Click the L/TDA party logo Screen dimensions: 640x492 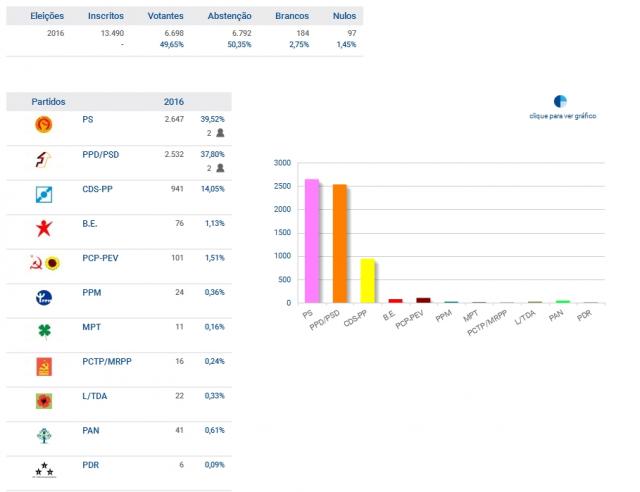point(44,401)
